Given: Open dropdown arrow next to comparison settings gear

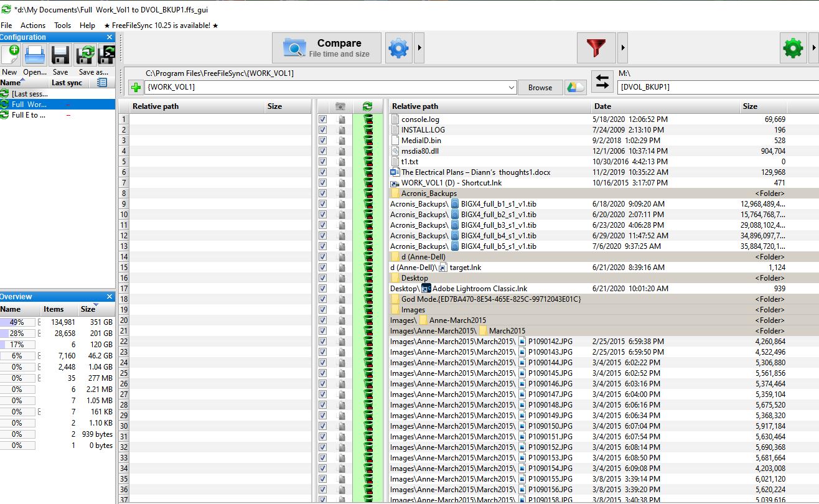Looking at the screenshot, I should [x=420, y=48].
